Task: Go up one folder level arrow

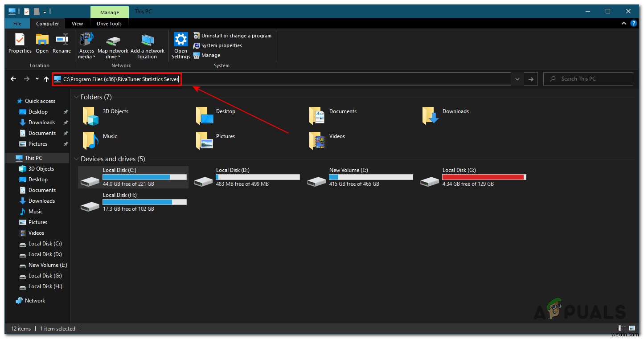Action: (46, 79)
